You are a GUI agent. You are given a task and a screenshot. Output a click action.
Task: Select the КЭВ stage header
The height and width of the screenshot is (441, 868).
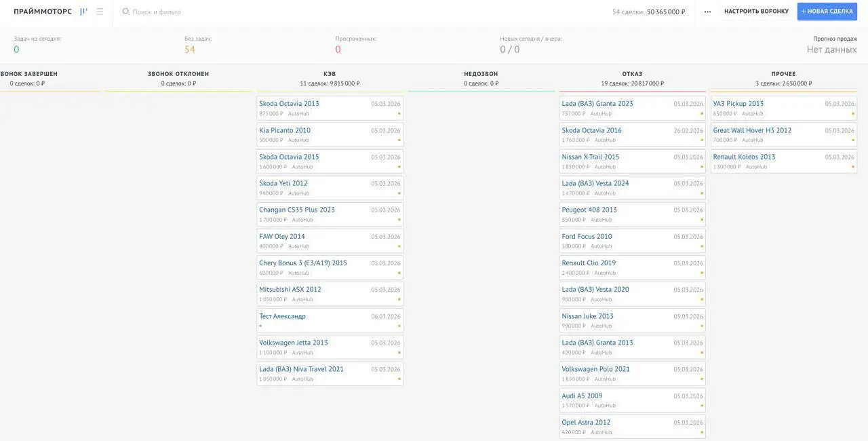[x=330, y=74]
